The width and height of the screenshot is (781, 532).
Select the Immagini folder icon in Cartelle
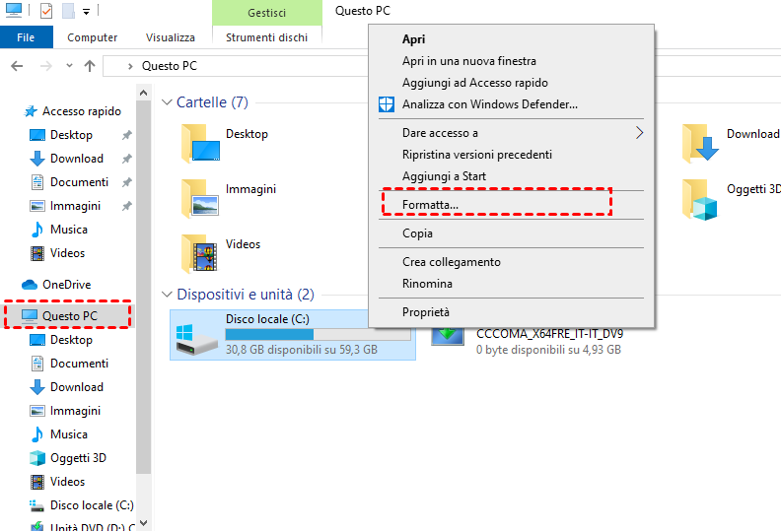point(200,199)
